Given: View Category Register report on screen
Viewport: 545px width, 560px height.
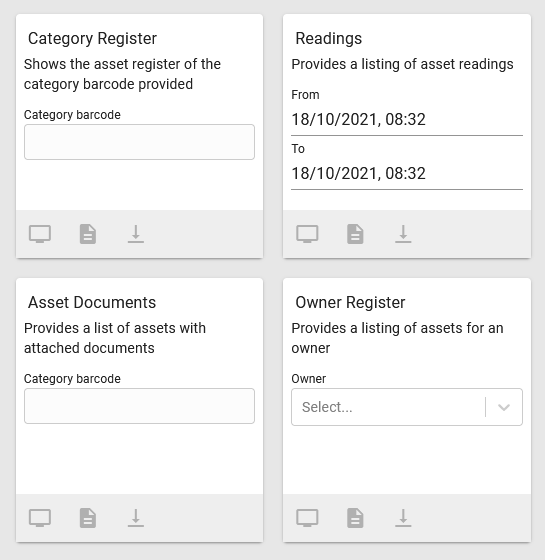Looking at the screenshot, I should (40, 234).
